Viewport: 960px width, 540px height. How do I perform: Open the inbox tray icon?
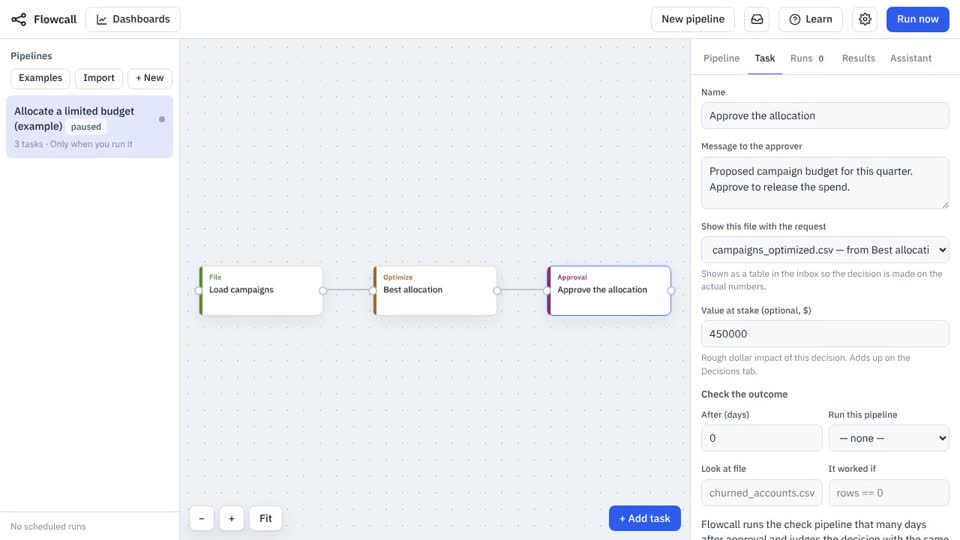point(757,20)
